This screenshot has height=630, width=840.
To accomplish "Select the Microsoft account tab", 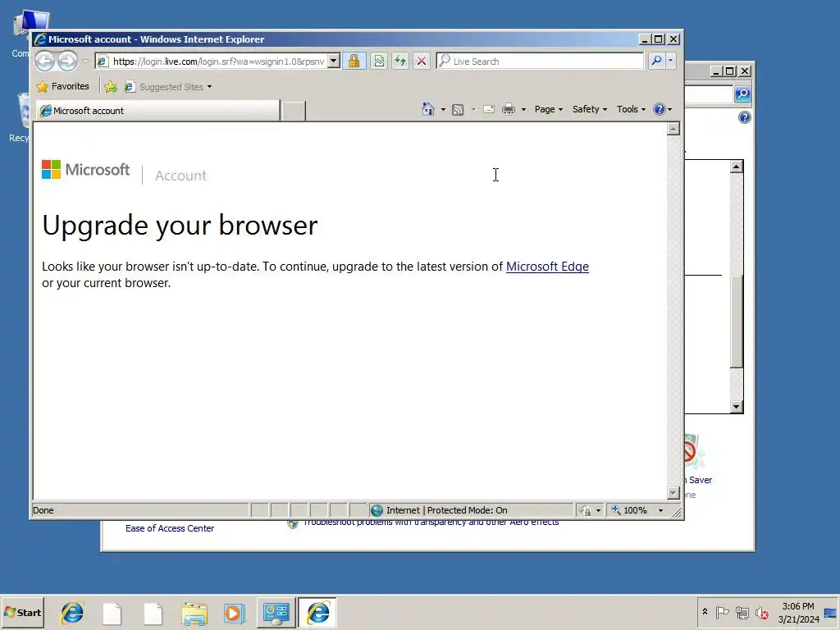I will [x=158, y=111].
